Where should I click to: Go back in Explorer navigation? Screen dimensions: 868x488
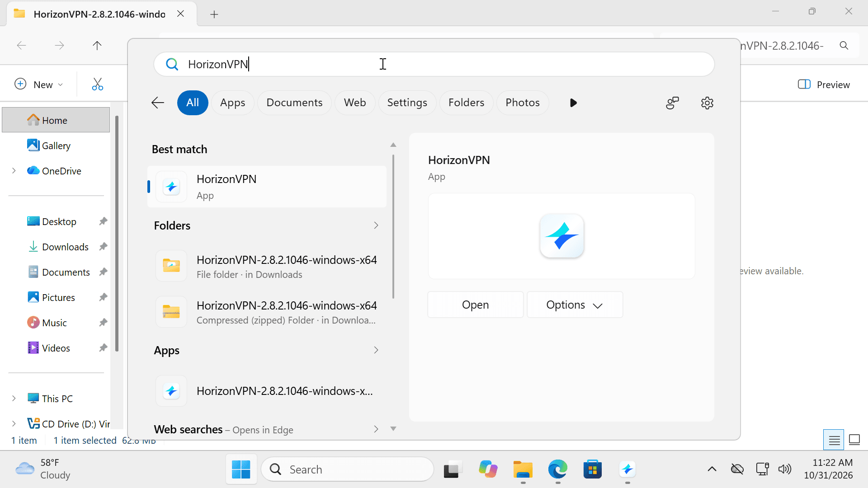click(21, 46)
